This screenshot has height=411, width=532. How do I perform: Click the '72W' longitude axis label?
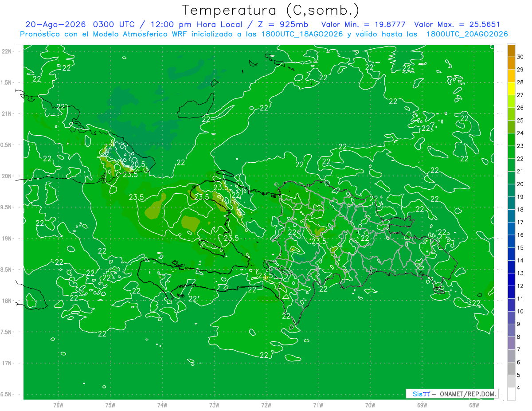(266, 405)
